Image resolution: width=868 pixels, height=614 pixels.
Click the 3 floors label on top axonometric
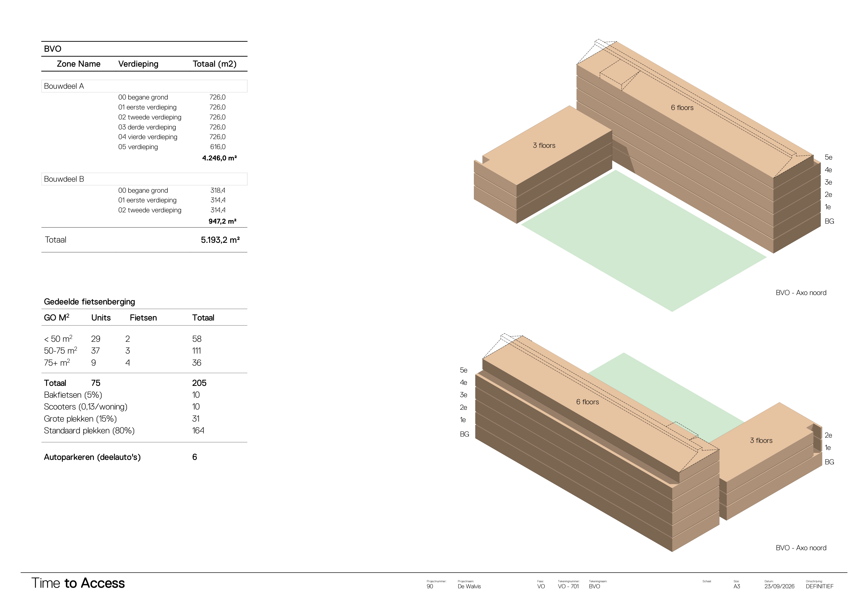(x=544, y=146)
